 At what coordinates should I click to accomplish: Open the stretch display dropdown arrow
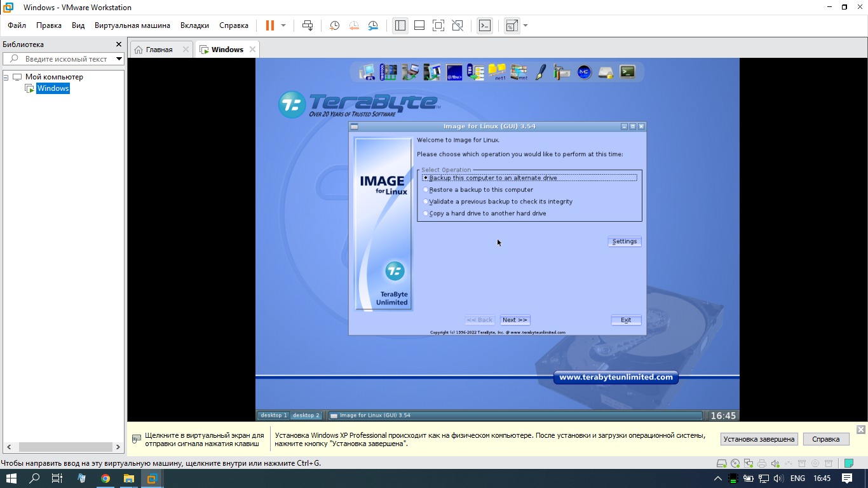pos(525,25)
